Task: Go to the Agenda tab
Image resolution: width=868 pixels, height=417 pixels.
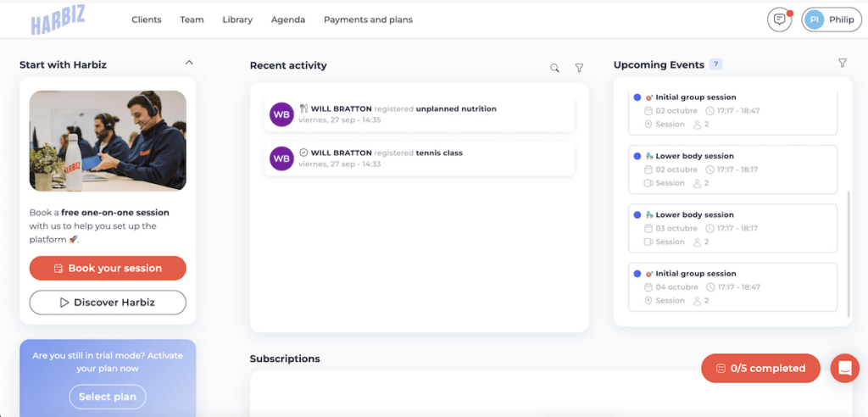Action: coord(288,19)
